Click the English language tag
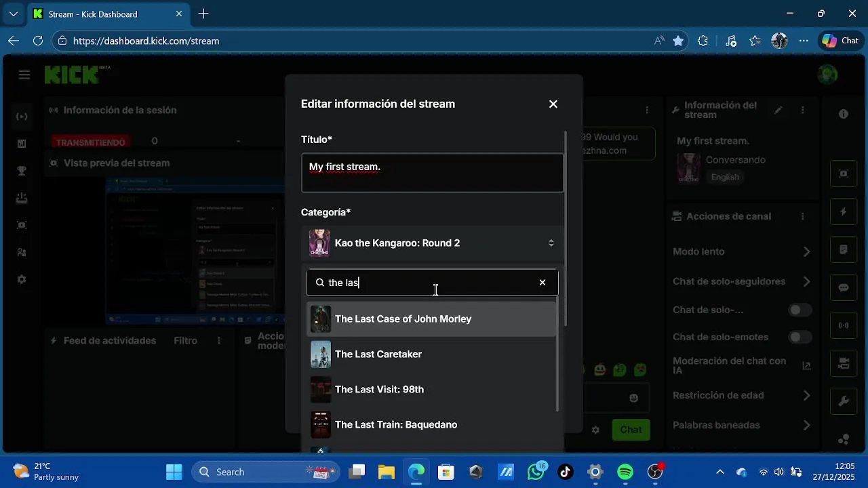Viewport: 868px width, 488px height. 725,177
